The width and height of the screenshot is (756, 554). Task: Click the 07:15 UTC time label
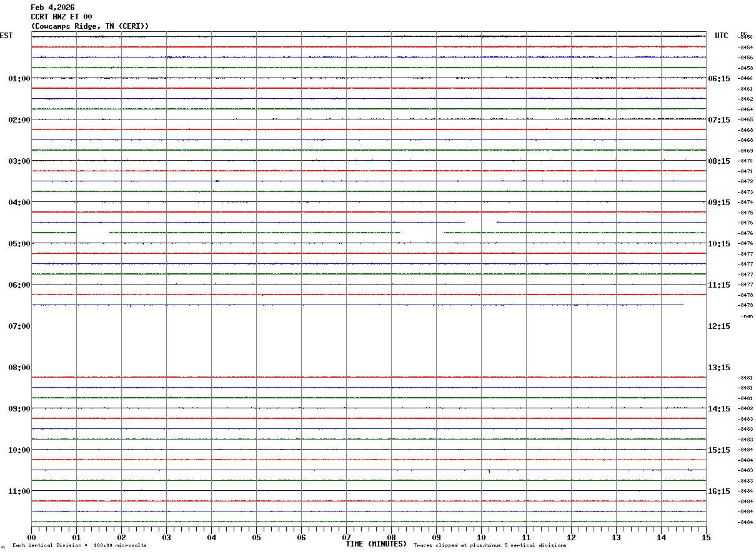[719, 120]
